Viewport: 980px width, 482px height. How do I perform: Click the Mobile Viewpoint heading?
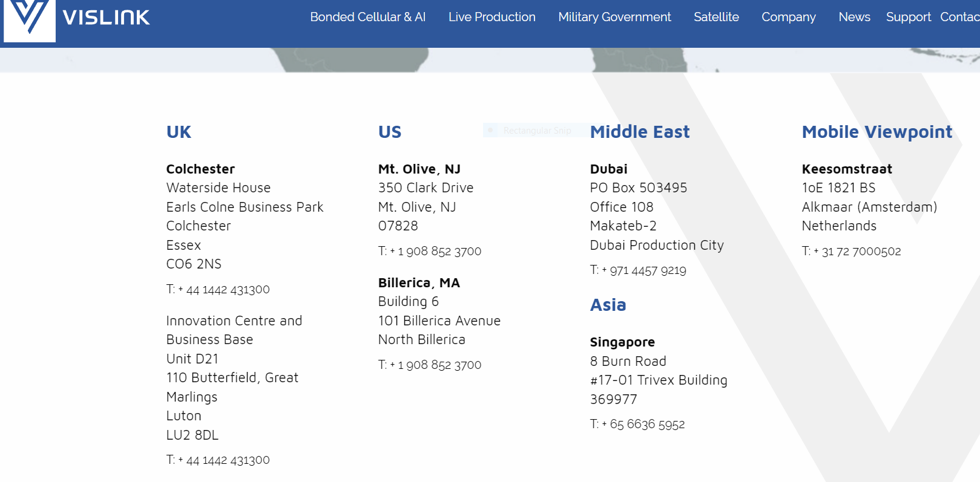(877, 132)
